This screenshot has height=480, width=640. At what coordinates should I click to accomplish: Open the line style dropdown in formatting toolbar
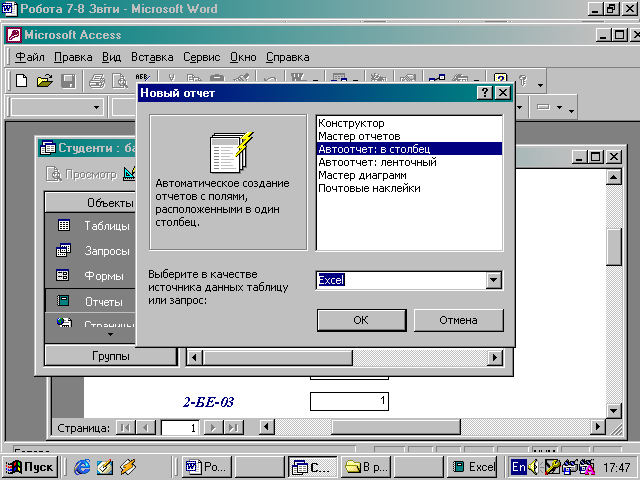(x=560, y=107)
